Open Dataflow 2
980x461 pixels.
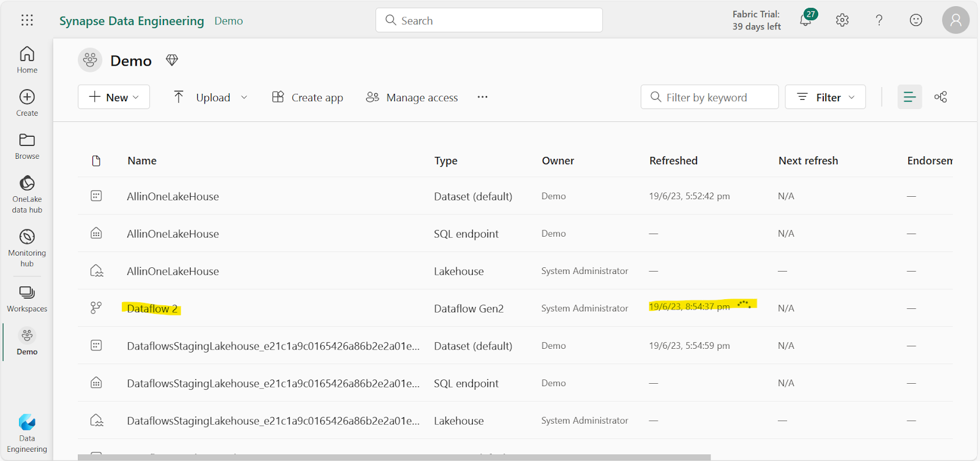point(153,308)
